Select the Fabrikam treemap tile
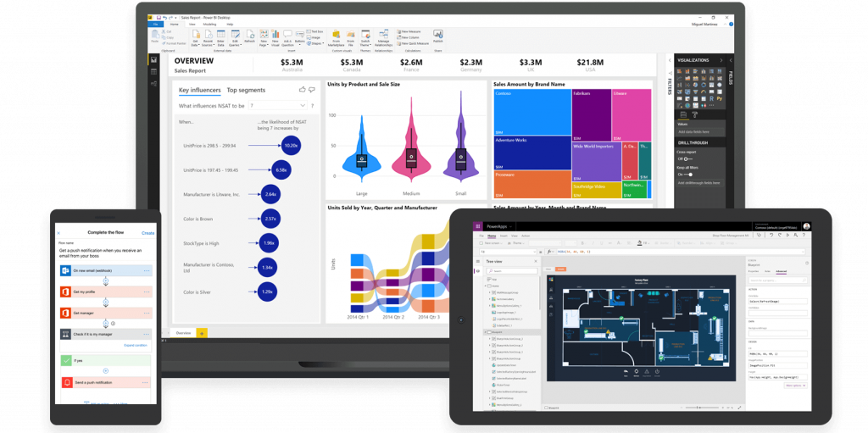This screenshot has width=868, height=433. [591, 114]
